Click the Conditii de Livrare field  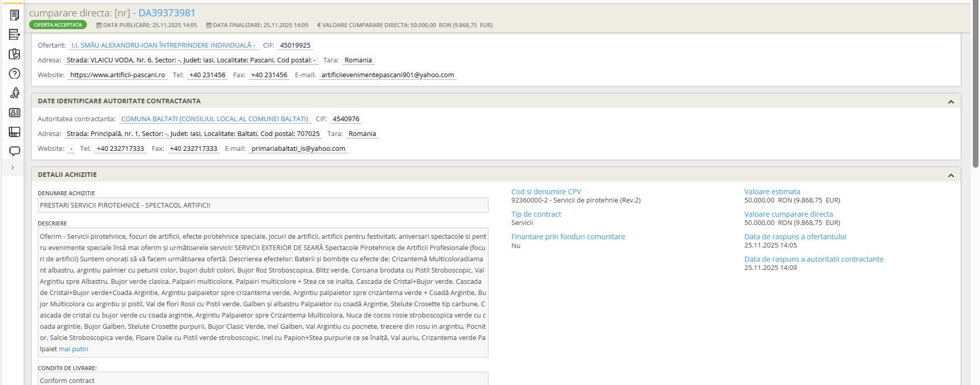pos(263,379)
